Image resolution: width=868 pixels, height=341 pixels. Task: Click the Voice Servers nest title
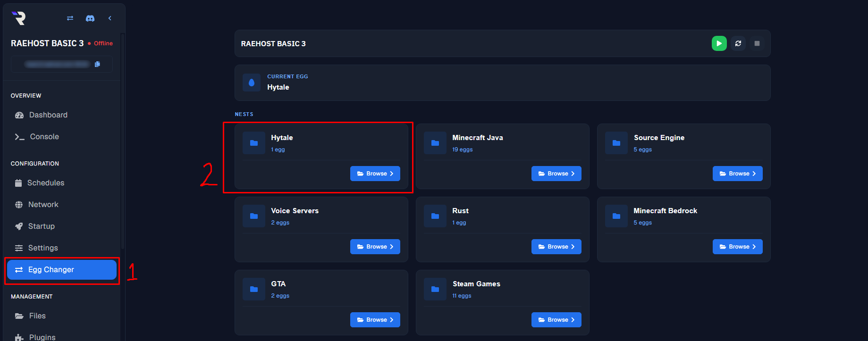[x=295, y=211]
